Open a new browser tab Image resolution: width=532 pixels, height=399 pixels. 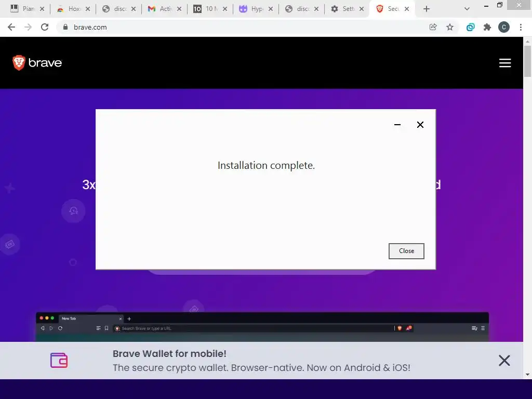[427, 9]
